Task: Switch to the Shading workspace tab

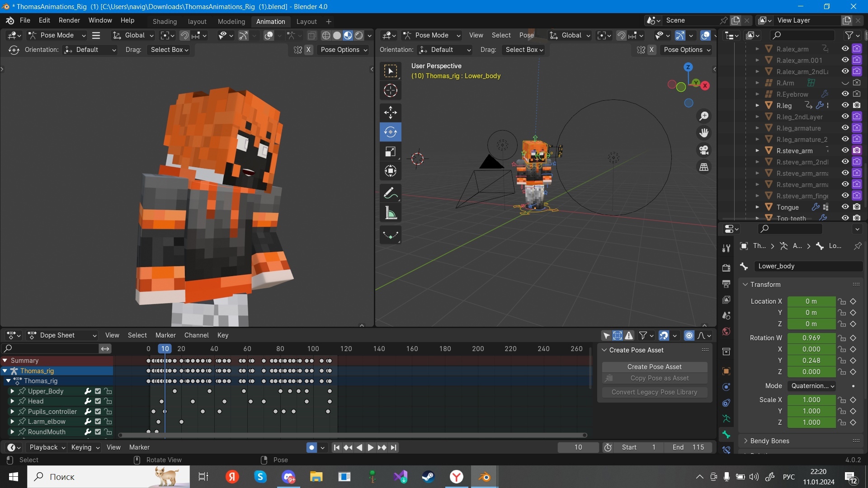Action: (x=165, y=21)
